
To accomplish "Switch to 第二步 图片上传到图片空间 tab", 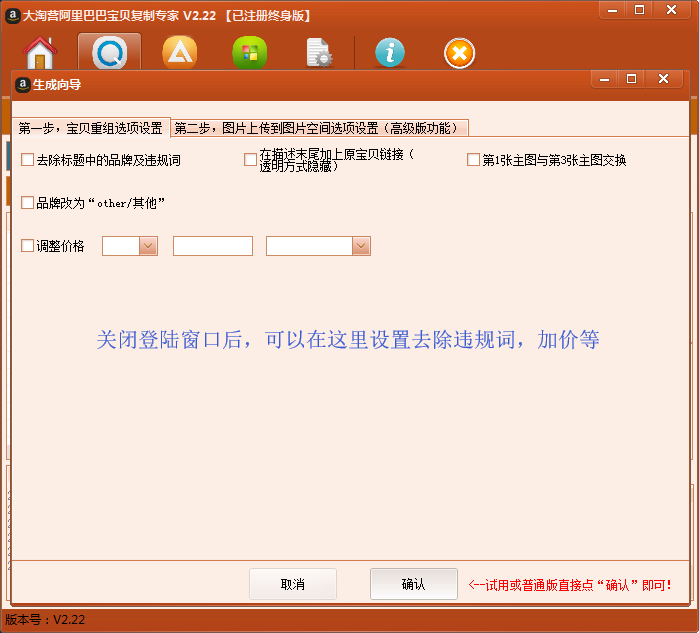I will pos(320,128).
